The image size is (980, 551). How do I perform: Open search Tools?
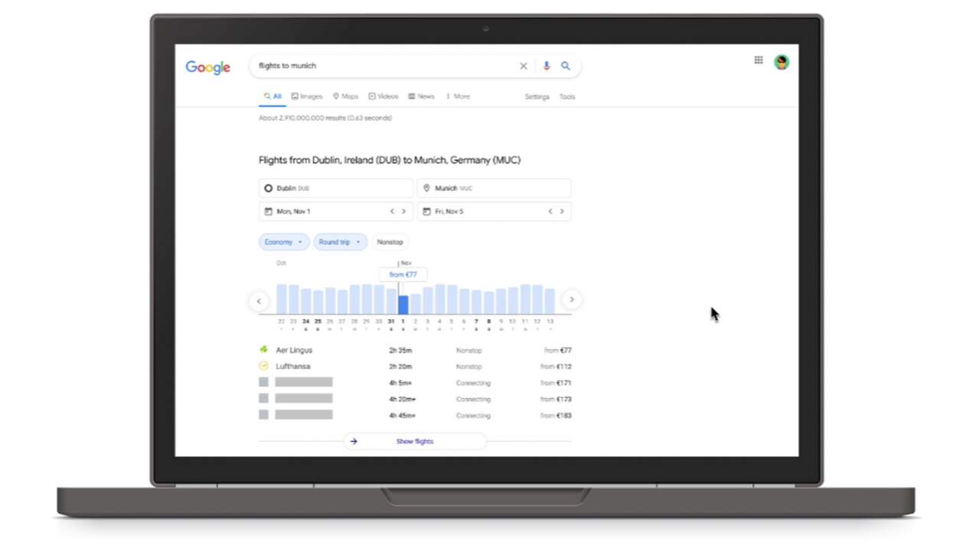pyautogui.click(x=567, y=97)
